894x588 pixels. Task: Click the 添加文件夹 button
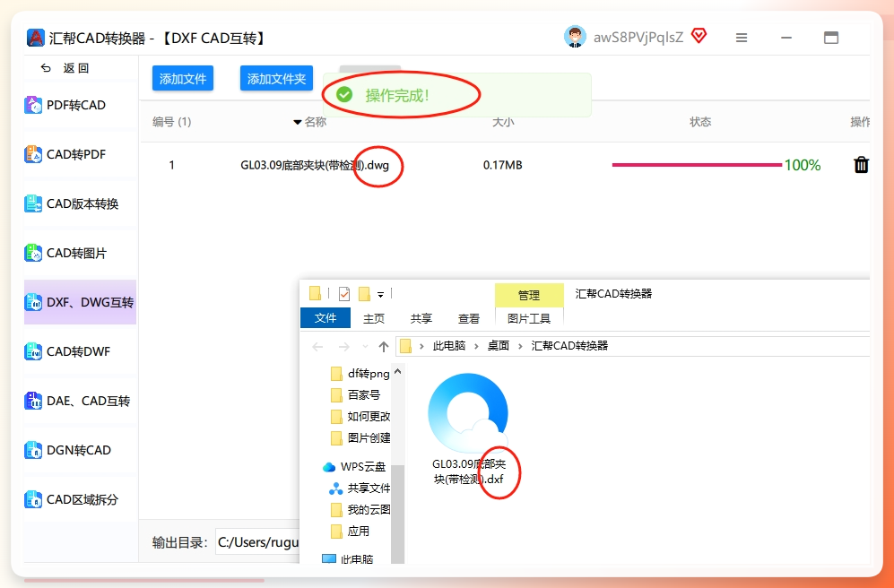(x=276, y=79)
